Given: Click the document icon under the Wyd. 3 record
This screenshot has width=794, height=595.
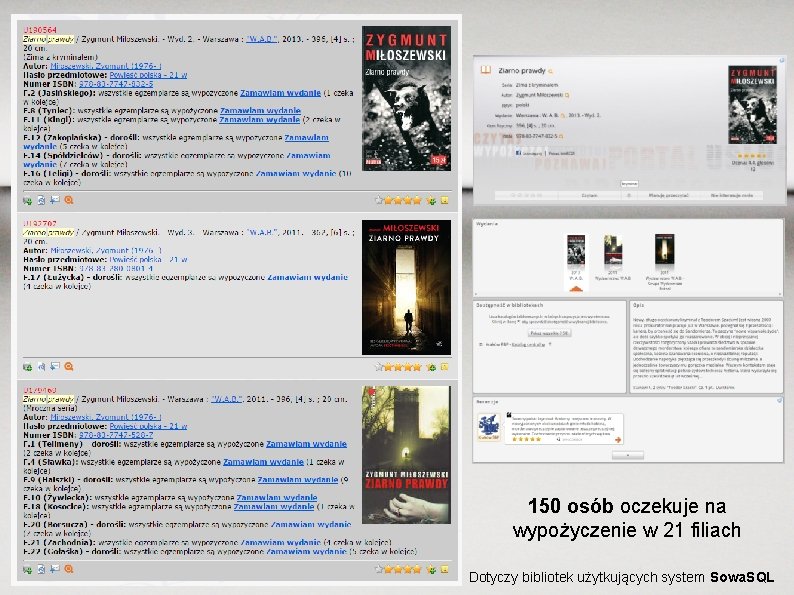Looking at the screenshot, I should click(42, 367).
